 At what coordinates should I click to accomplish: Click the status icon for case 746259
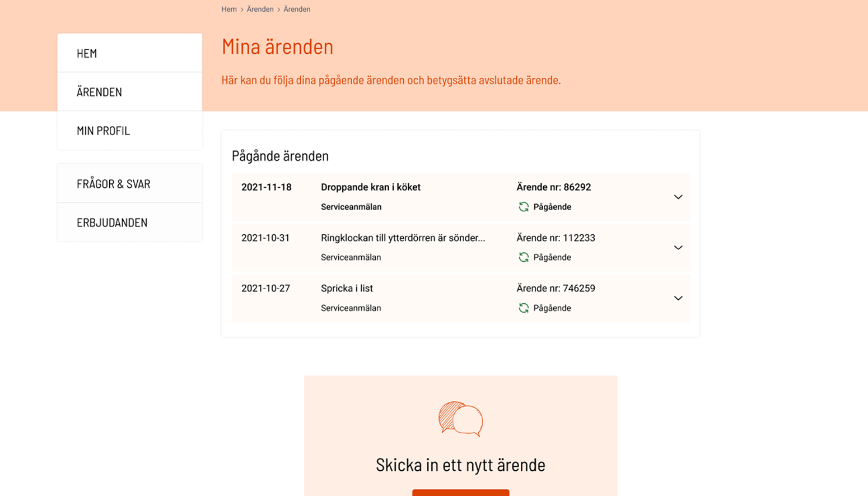click(x=524, y=308)
